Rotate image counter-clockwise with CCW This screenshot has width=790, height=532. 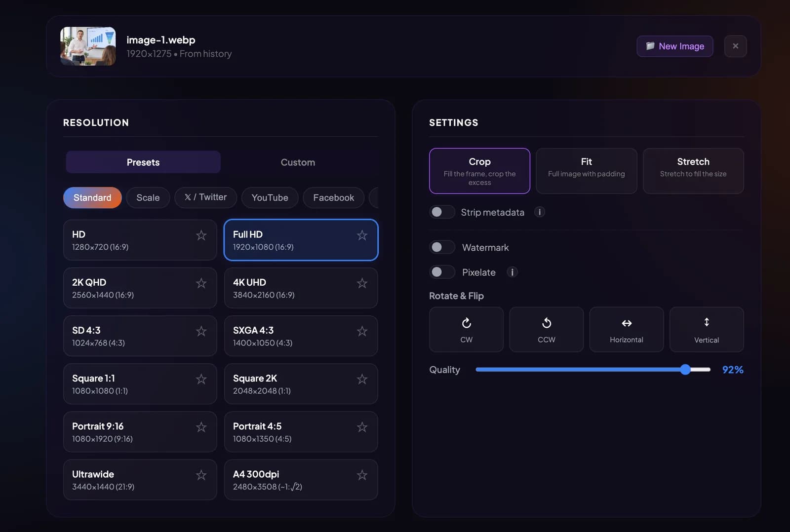tap(546, 330)
